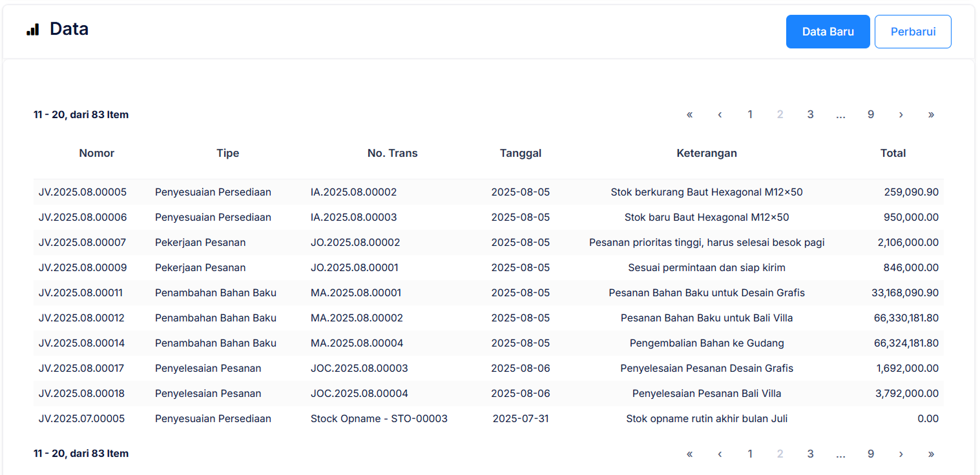This screenshot has width=980, height=475.
Task: Sort table by the Tanggal column header
Action: coord(520,154)
